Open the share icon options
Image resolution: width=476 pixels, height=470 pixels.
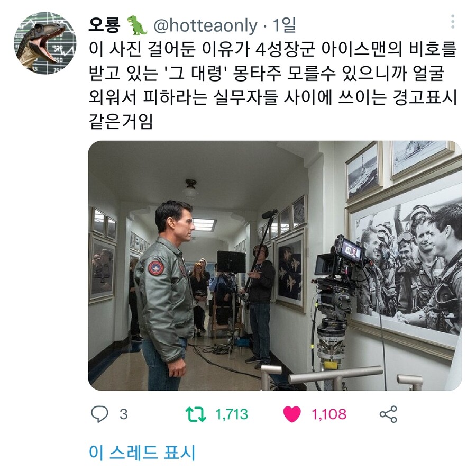tap(388, 414)
